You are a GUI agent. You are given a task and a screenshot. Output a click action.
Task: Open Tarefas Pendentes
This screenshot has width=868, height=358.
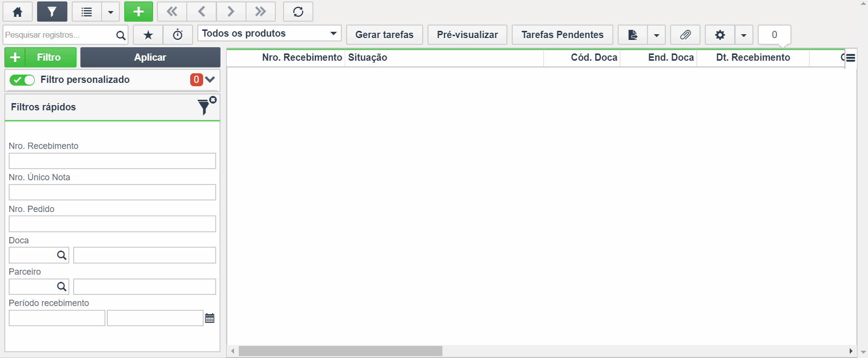click(562, 35)
